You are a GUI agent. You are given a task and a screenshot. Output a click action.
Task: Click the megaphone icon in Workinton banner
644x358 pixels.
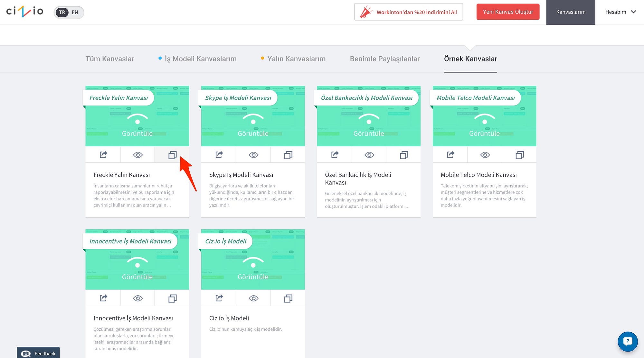click(365, 12)
